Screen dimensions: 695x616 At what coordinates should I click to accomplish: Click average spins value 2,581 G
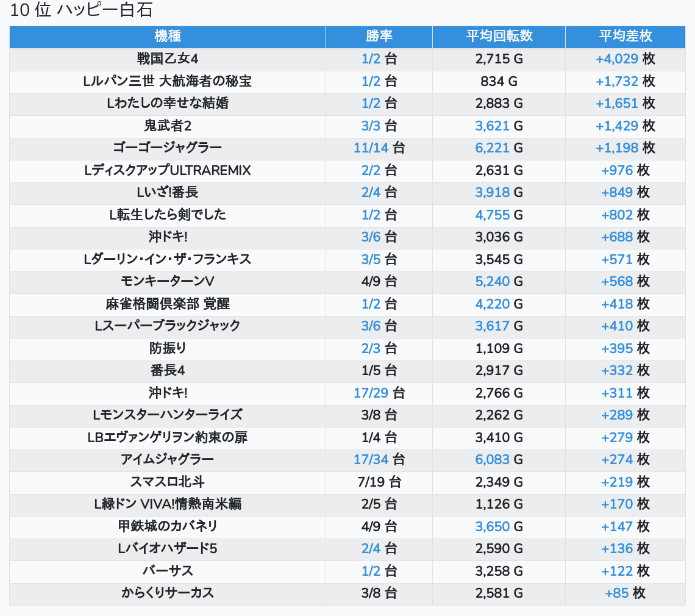click(499, 593)
